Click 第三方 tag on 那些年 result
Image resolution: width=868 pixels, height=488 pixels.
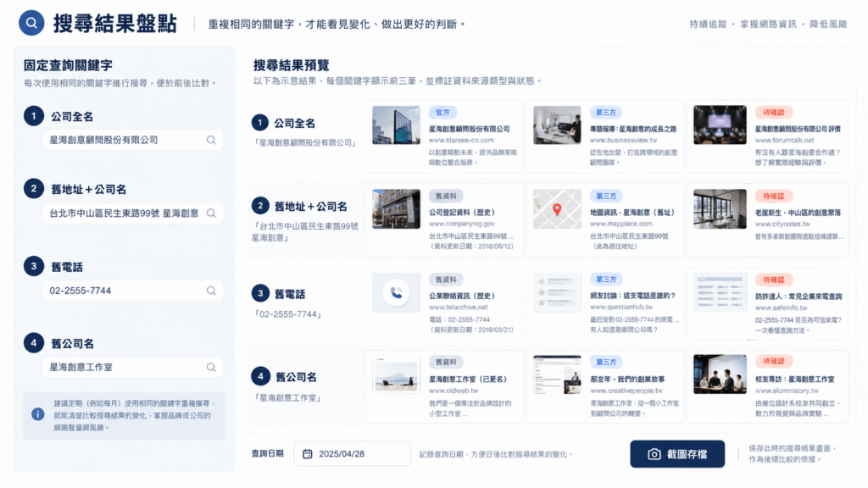tap(605, 362)
